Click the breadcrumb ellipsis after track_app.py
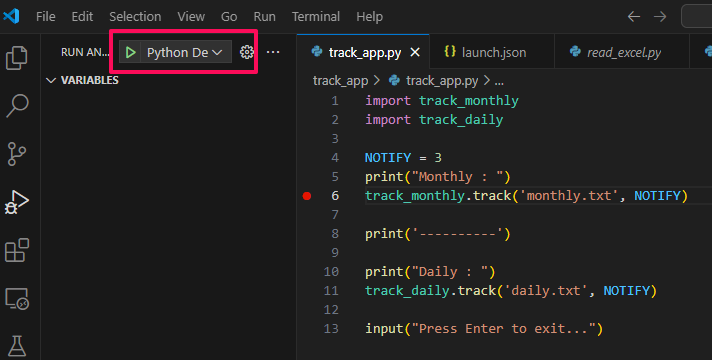Image resolution: width=712 pixels, height=360 pixels. tap(499, 82)
